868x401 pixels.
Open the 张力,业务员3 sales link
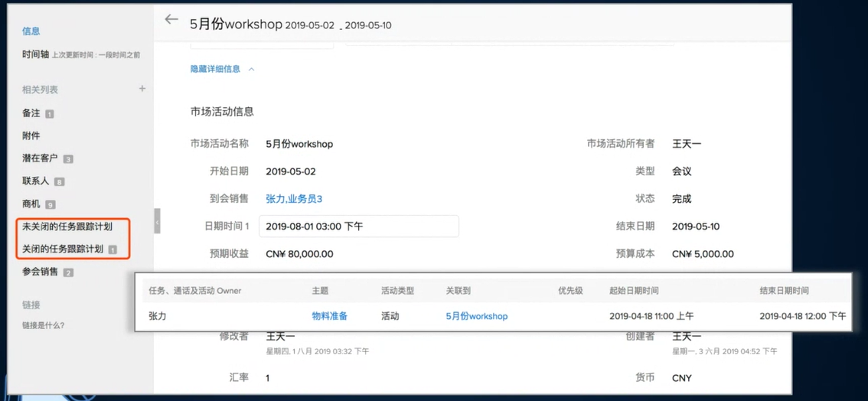[294, 199]
